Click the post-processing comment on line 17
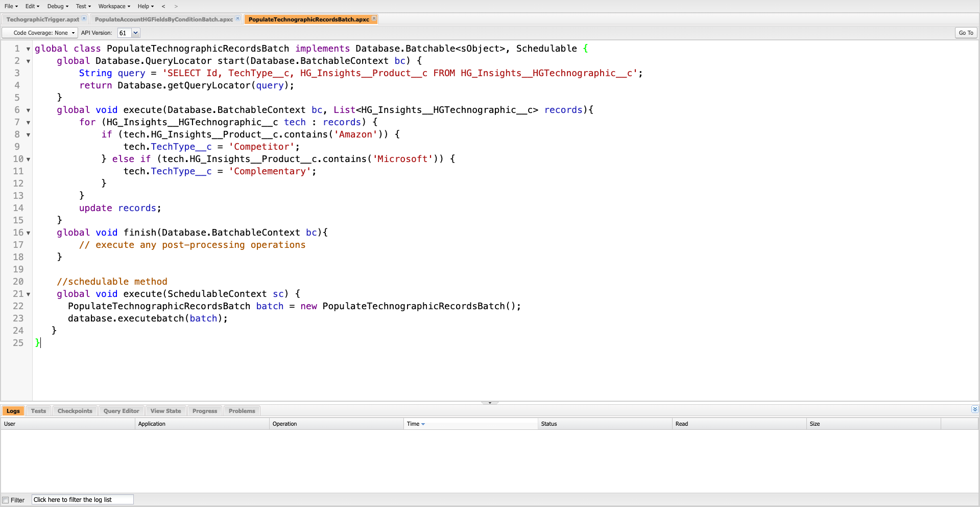 point(193,245)
